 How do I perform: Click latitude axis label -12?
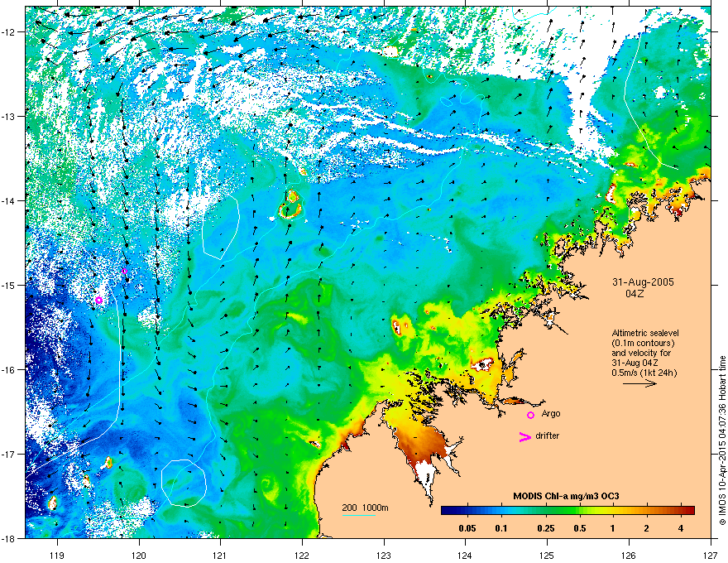click(x=9, y=32)
